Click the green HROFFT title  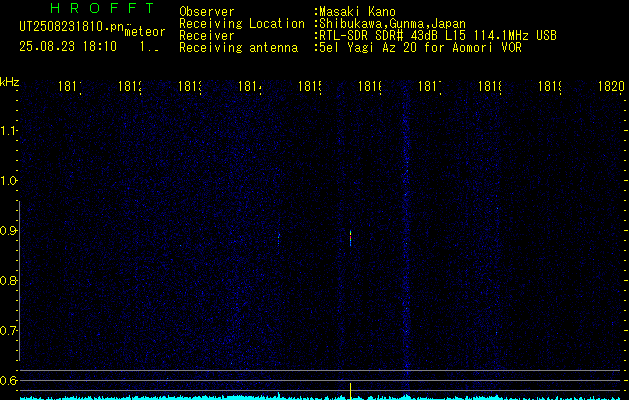tap(102, 8)
